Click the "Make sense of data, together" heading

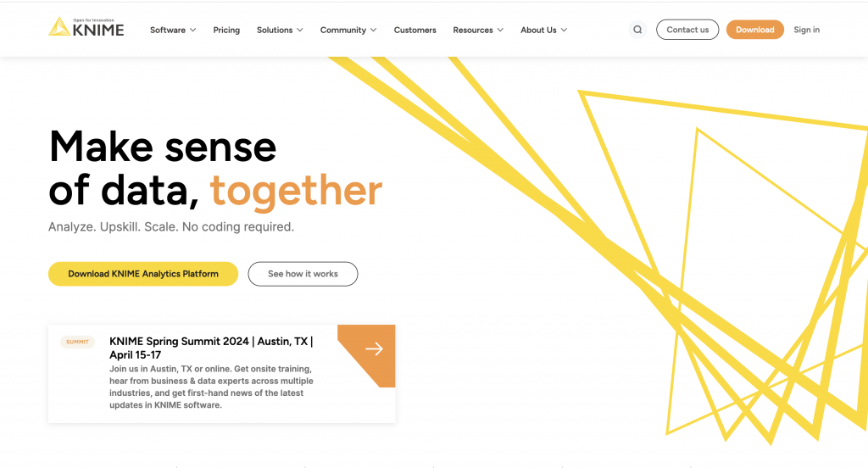(215, 169)
